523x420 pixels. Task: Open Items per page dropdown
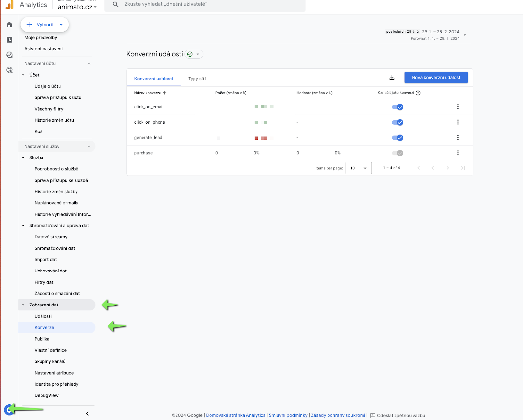[359, 168]
